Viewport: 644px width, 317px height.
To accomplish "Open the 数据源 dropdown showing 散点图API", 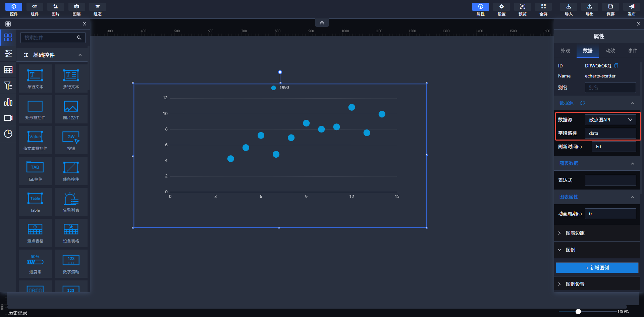I will point(610,120).
